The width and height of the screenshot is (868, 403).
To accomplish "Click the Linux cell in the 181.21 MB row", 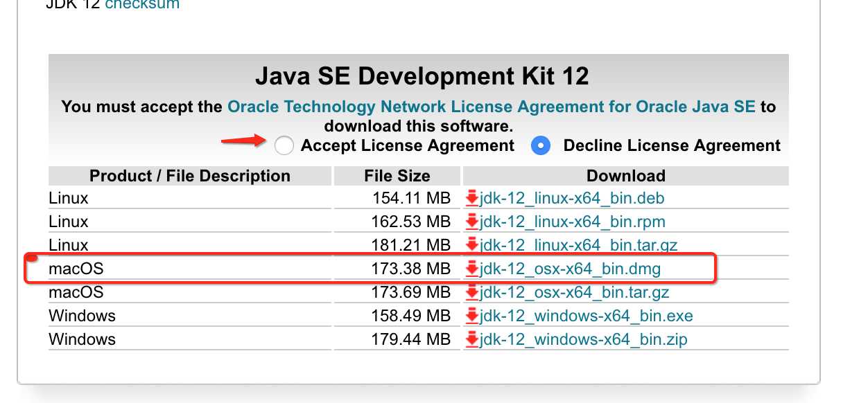I will pyautogui.click(x=190, y=245).
